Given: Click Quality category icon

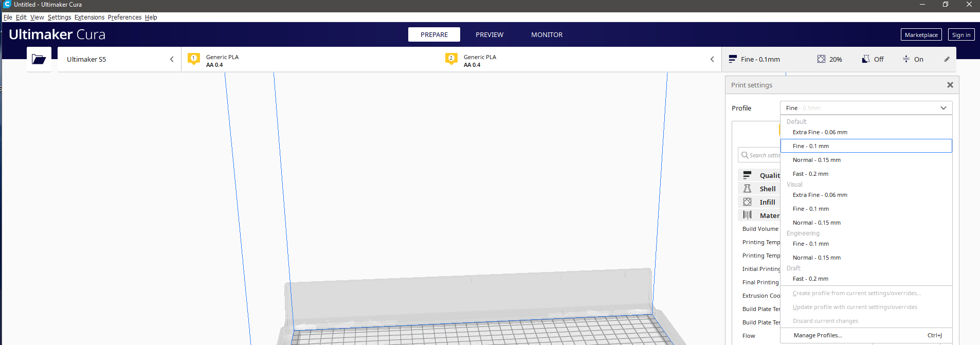Looking at the screenshot, I should click(x=747, y=175).
